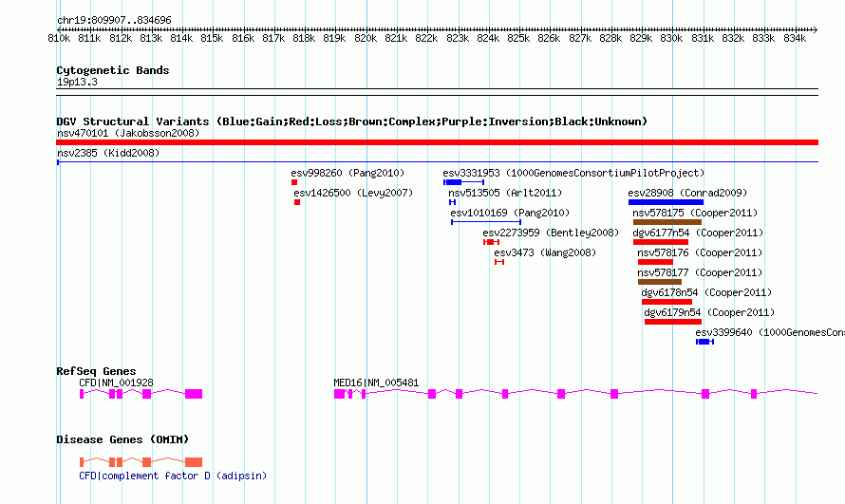This screenshot has height=504, width=845.
Task: Click the red nsv470101 loss variant bar
Action: [x=437, y=142]
